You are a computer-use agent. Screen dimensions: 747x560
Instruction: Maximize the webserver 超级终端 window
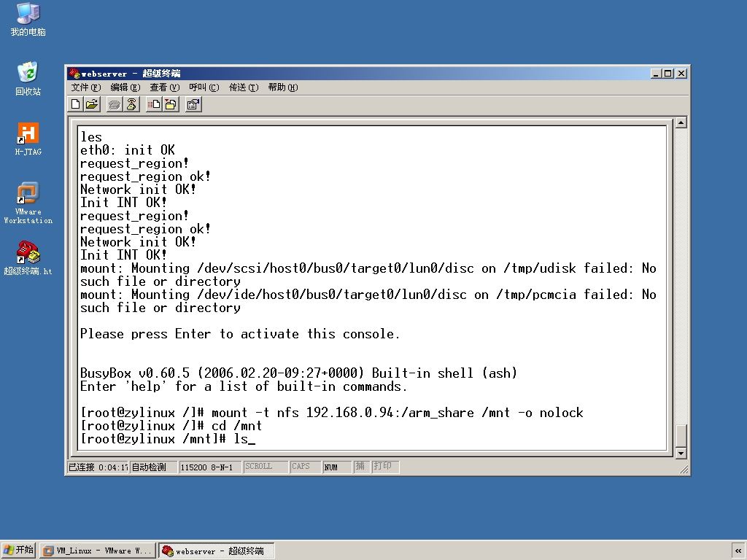668,74
